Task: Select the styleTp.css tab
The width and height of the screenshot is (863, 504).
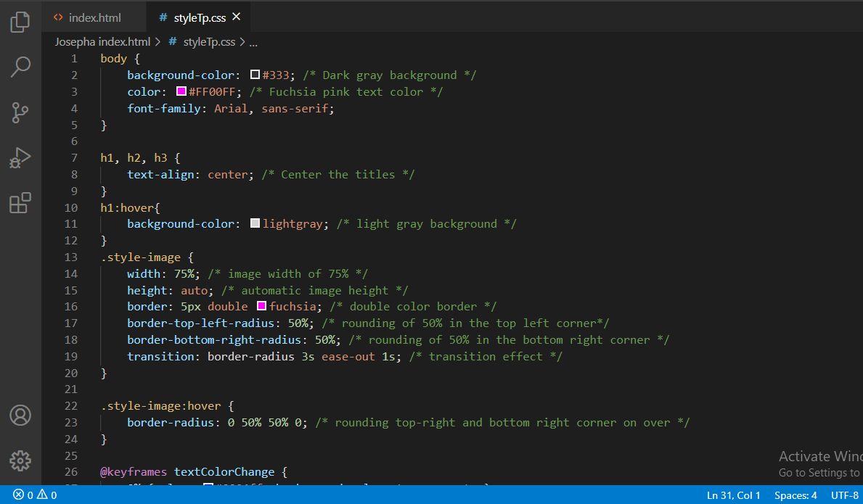Action: point(200,17)
